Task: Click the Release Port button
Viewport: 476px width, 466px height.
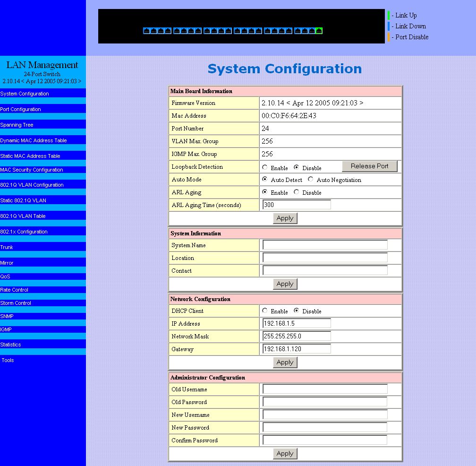Action: 369,166
